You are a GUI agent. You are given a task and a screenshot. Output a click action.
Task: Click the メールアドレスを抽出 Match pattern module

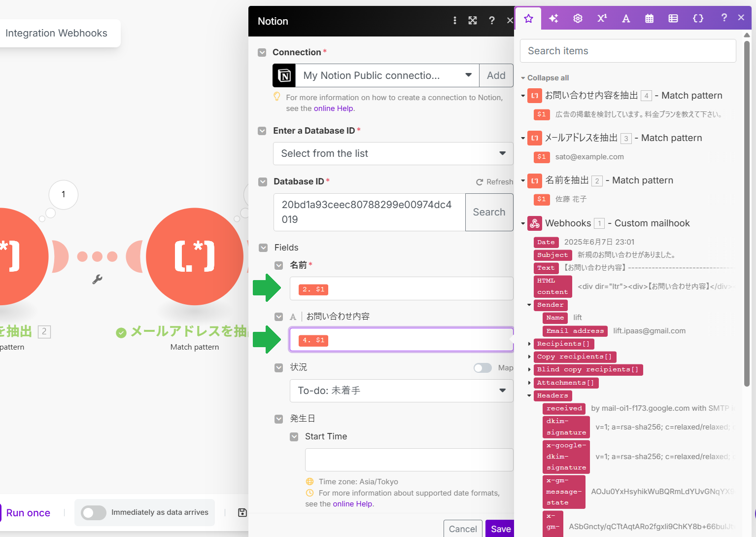click(195, 256)
